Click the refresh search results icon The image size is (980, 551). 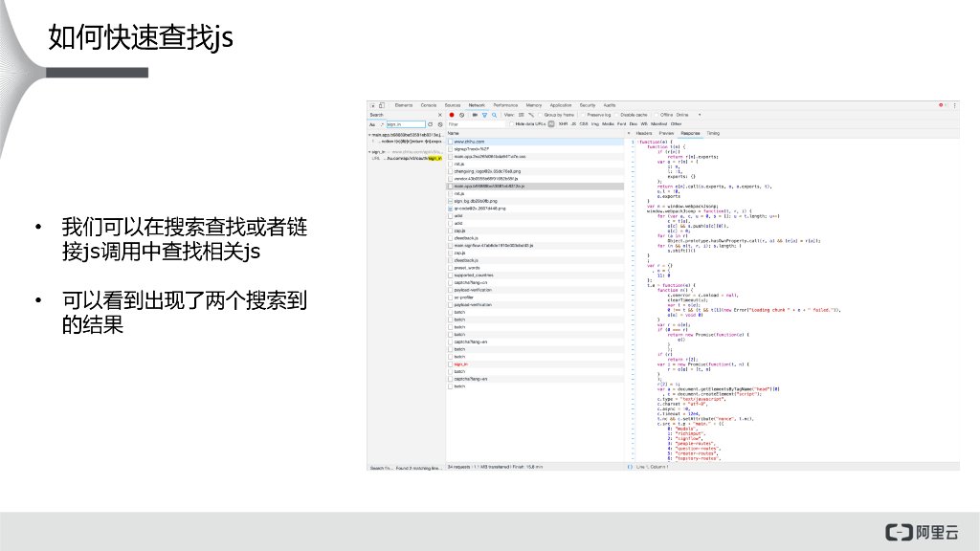(x=430, y=124)
